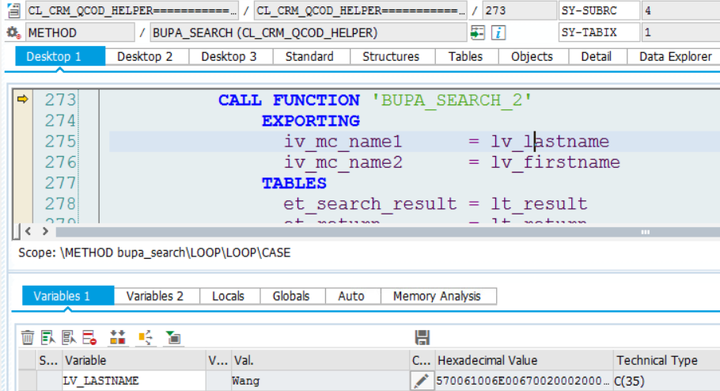
Task: Click the green arrow navigate icon next to BUPA_SEARCH
Action: click(x=478, y=33)
